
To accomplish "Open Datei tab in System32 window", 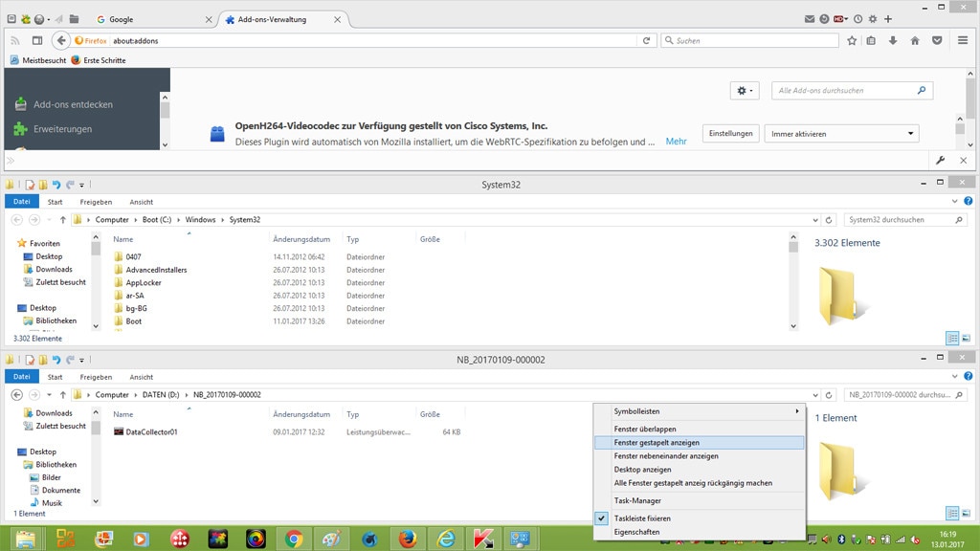I will [22, 202].
